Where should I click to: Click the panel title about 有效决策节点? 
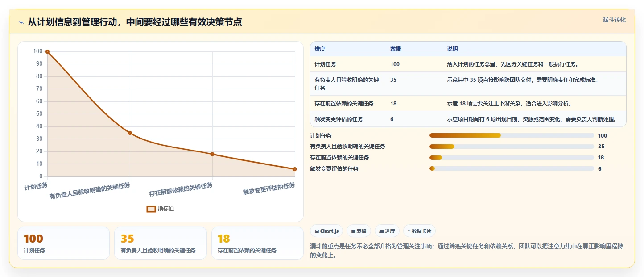(135, 22)
